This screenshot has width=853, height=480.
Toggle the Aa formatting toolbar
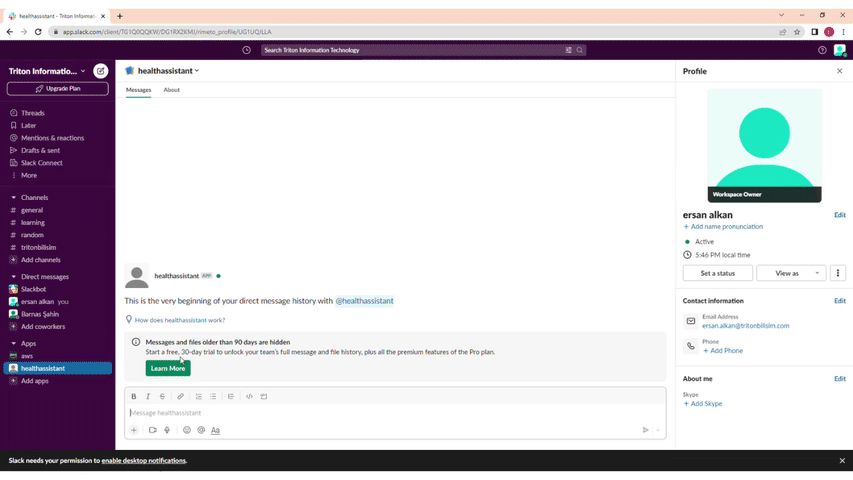[x=215, y=430]
